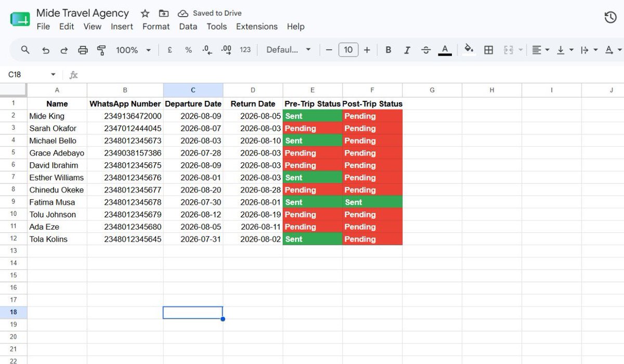This screenshot has width=624, height=364.
Task: Increase decimal places
Action: point(226,50)
